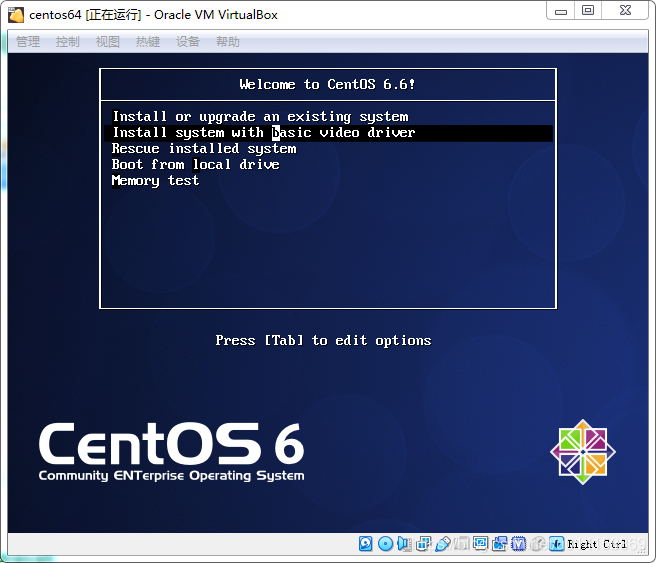Click the Right Ctrl host key label
656x563 pixels.
pos(597,544)
